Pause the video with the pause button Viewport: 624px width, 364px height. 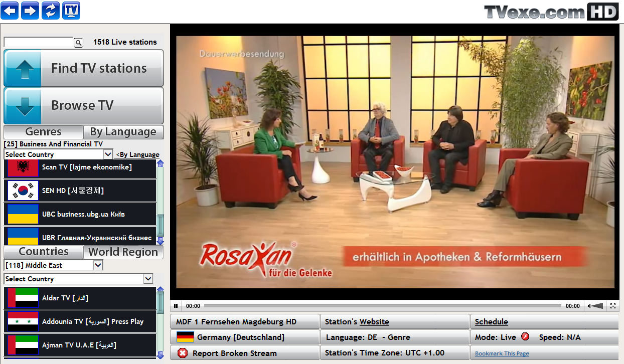[x=176, y=306]
